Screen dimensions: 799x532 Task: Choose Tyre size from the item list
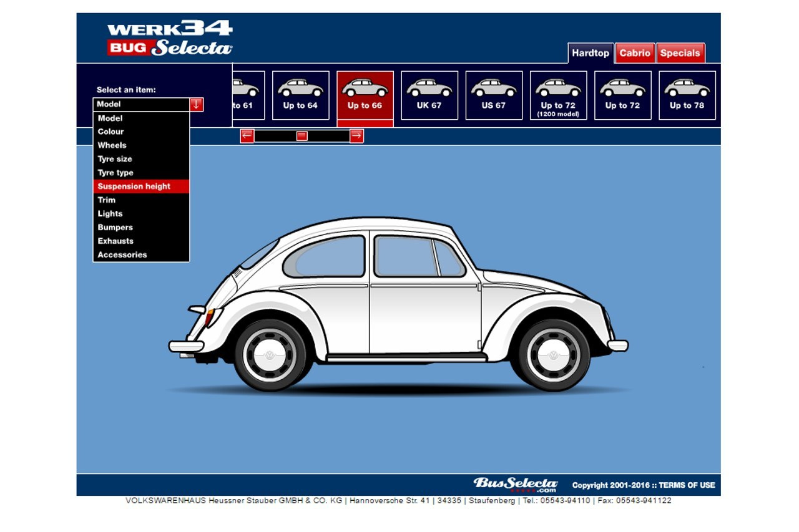coord(141,159)
